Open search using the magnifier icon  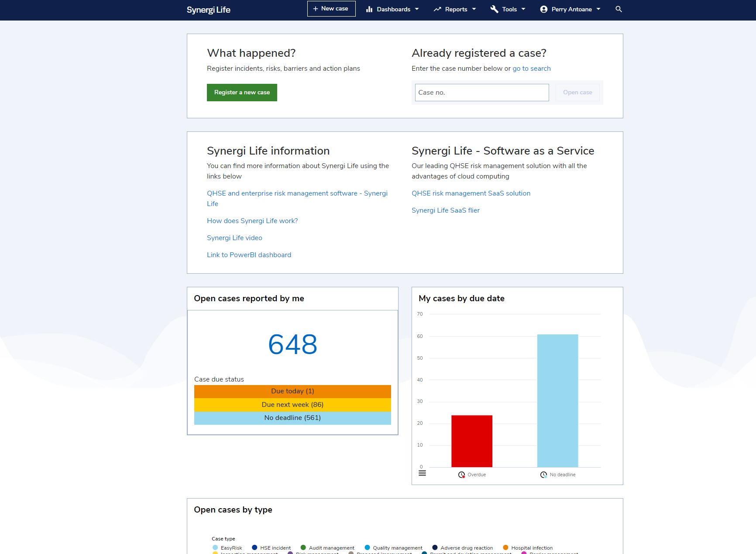tap(619, 9)
